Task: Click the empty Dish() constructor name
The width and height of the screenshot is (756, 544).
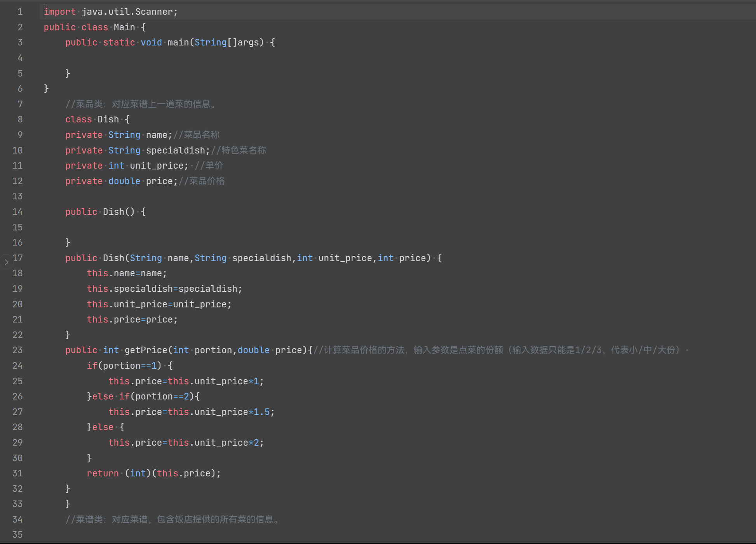Action: (x=113, y=212)
